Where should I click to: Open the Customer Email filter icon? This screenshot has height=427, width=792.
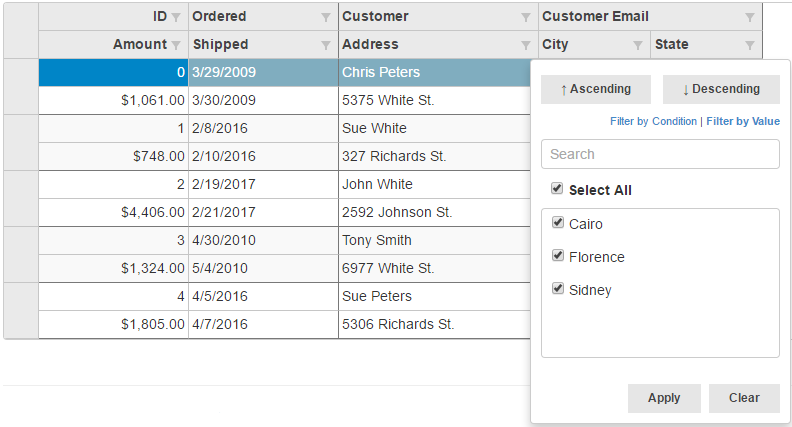[x=750, y=17]
